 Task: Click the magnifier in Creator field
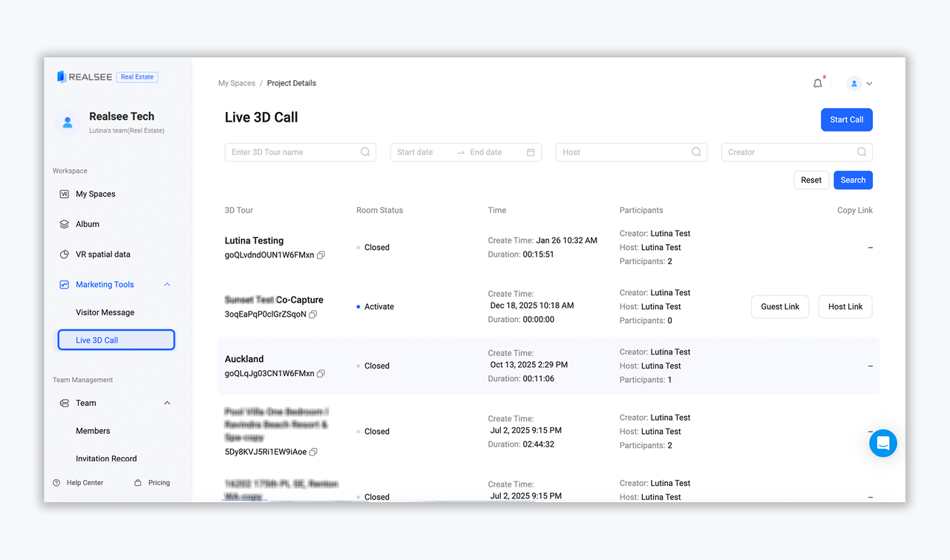pyautogui.click(x=861, y=152)
